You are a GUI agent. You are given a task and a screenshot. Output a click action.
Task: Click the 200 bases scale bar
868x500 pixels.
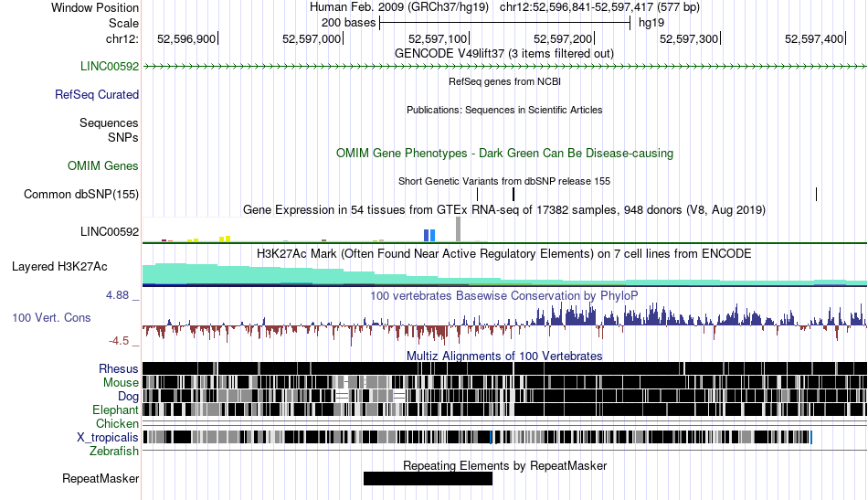coord(505,23)
